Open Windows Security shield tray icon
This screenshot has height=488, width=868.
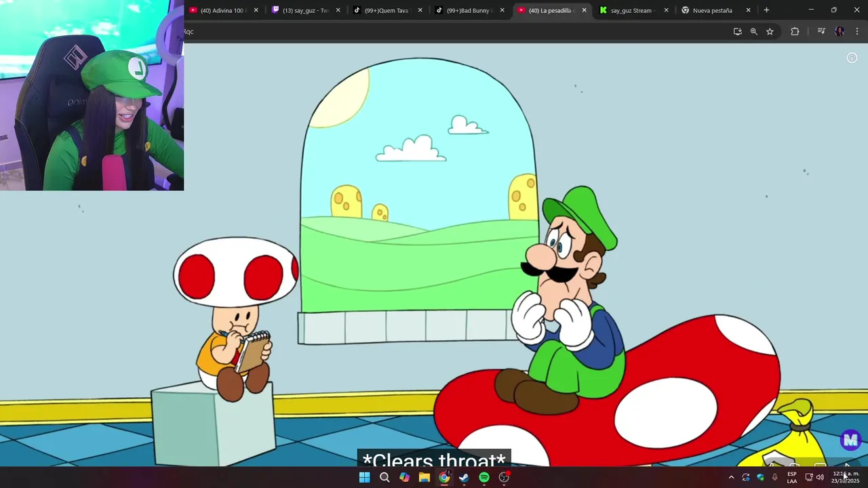click(x=760, y=477)
